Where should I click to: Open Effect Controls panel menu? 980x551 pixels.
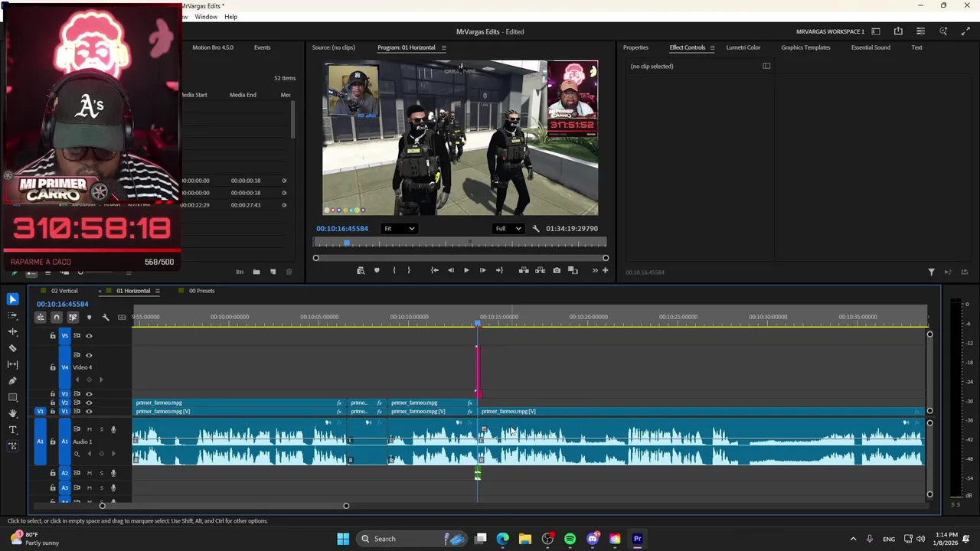coord(712,47)
